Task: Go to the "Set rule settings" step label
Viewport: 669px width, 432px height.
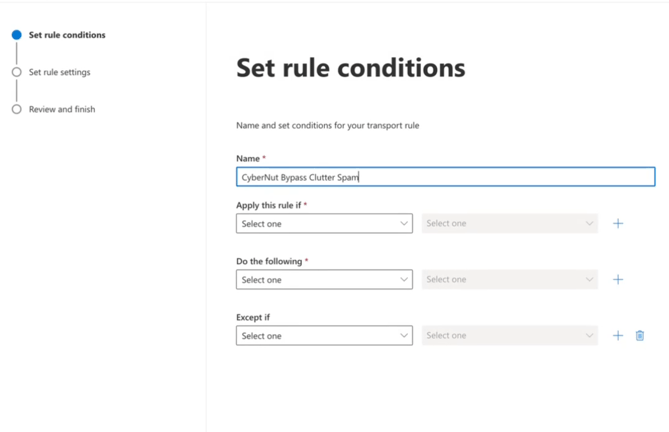Action: click(x=60, y=72)
